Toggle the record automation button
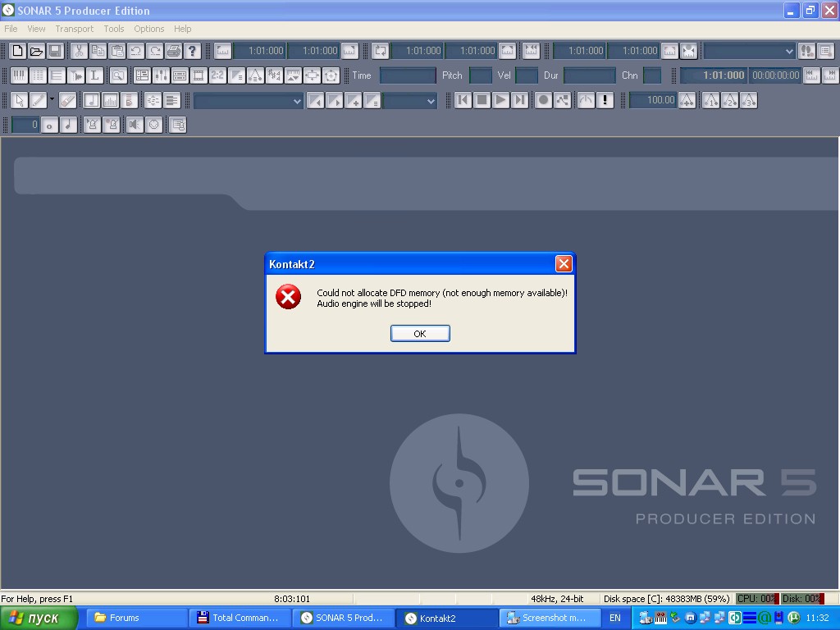Image resolution: width=840 pixels, height=630 pixels. 562,100
